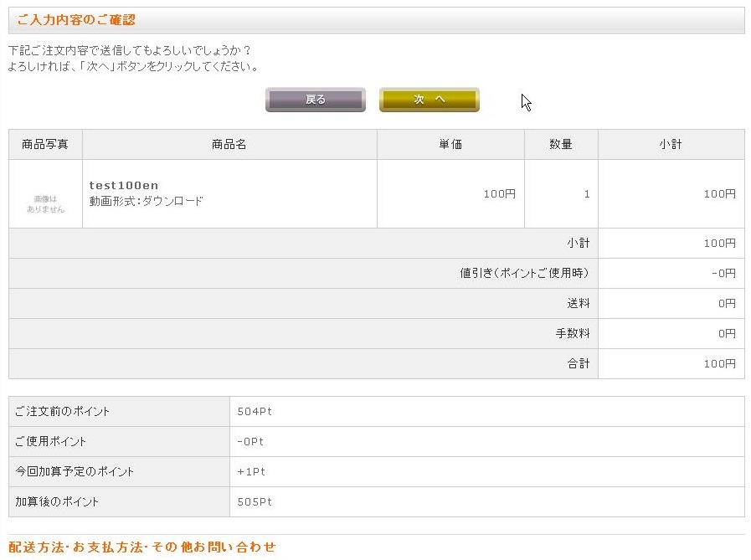This screenshot has height=560, width=751.
Task: Click the 単価 column header
Action: [x=450, y=145]
